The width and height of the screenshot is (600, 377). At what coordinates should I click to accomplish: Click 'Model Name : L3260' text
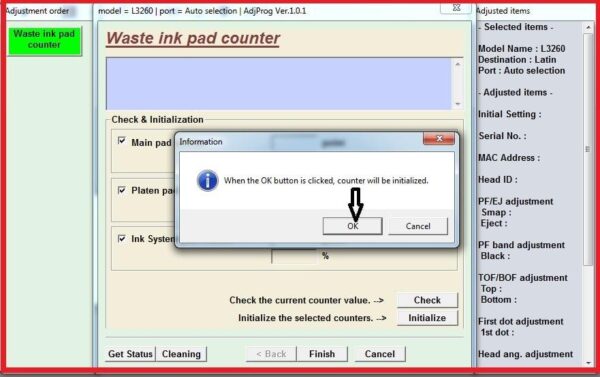[522, 49]
